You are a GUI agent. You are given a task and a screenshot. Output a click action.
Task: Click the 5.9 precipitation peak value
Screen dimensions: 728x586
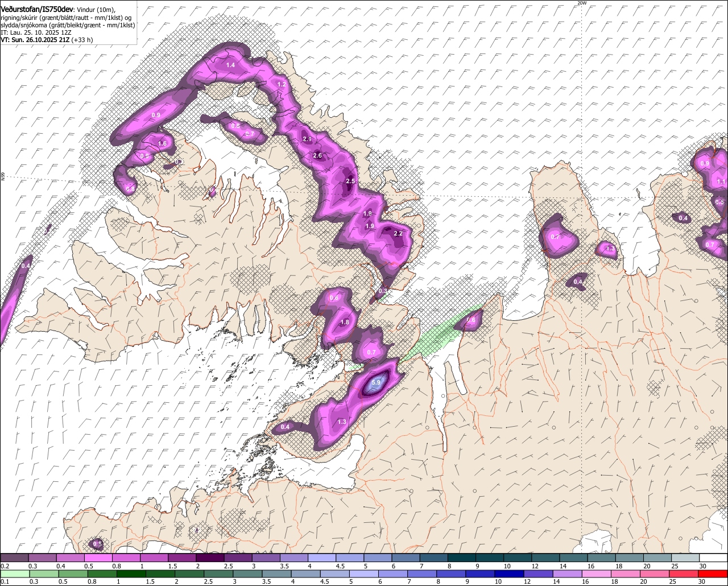375,383
